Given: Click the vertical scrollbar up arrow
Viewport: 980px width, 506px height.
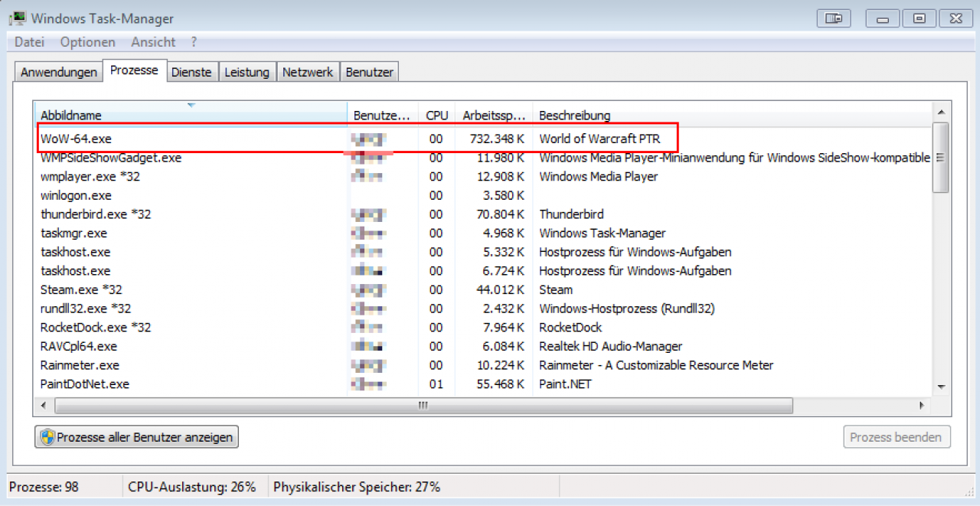Looking at the screenshot, I should (x=941, y=113).
